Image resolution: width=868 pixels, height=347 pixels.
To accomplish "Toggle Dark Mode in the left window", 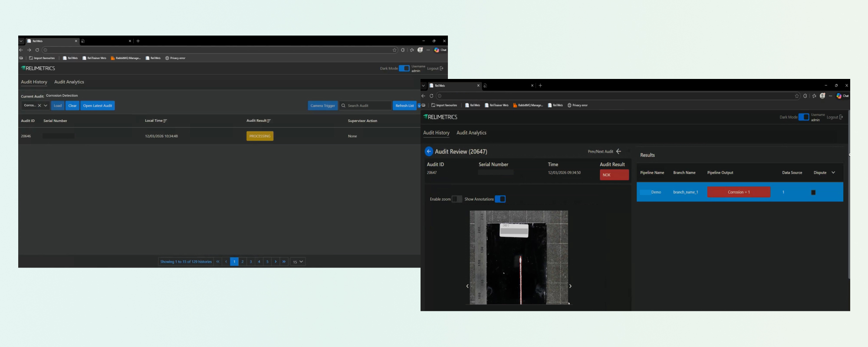I will (404, 69).
